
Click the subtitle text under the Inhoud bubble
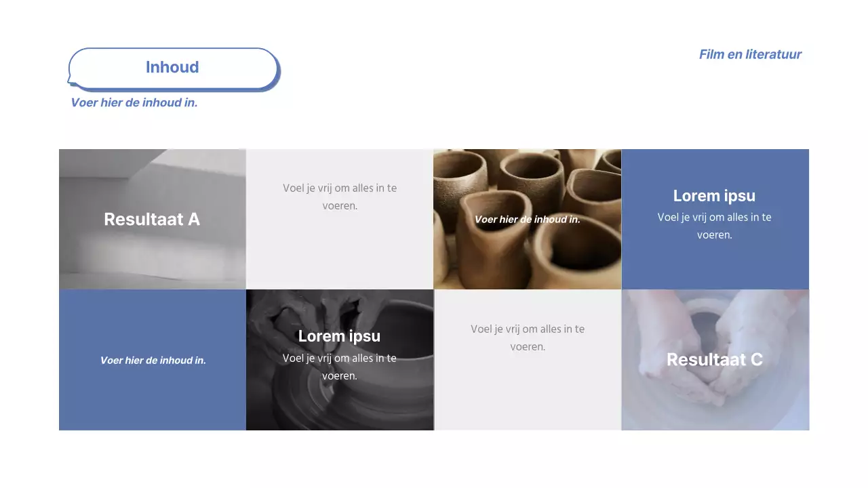pyautogui.click(x=134, y=103)
